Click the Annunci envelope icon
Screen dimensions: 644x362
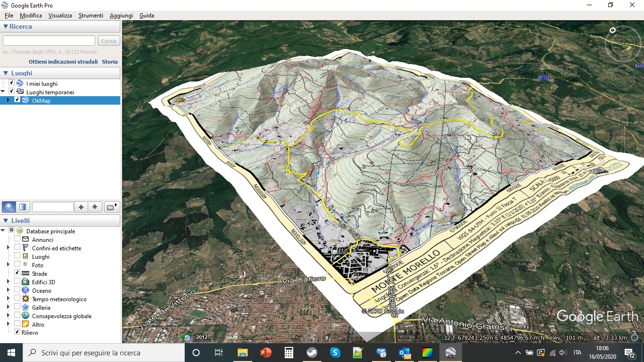[25, 239]
